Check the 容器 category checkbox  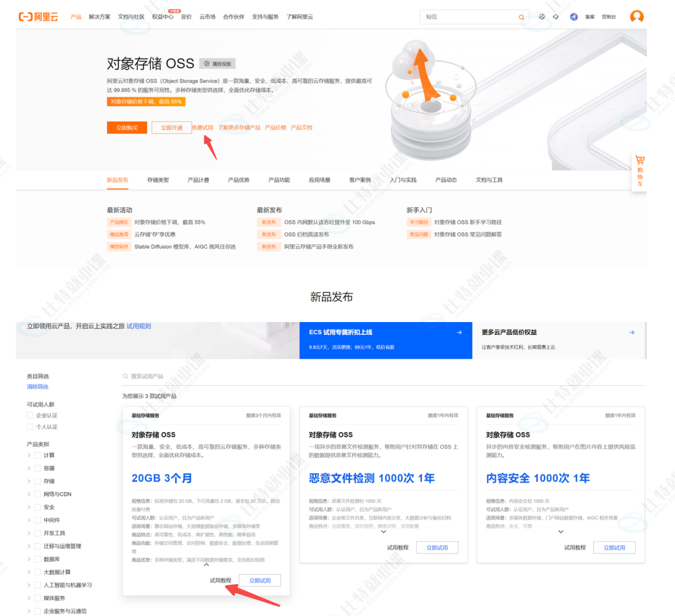[38, 468]
